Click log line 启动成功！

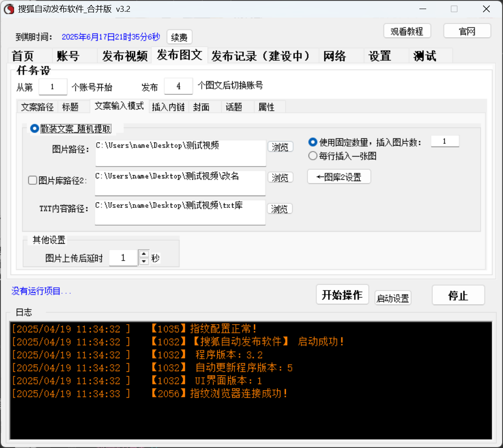pos(321,342)
